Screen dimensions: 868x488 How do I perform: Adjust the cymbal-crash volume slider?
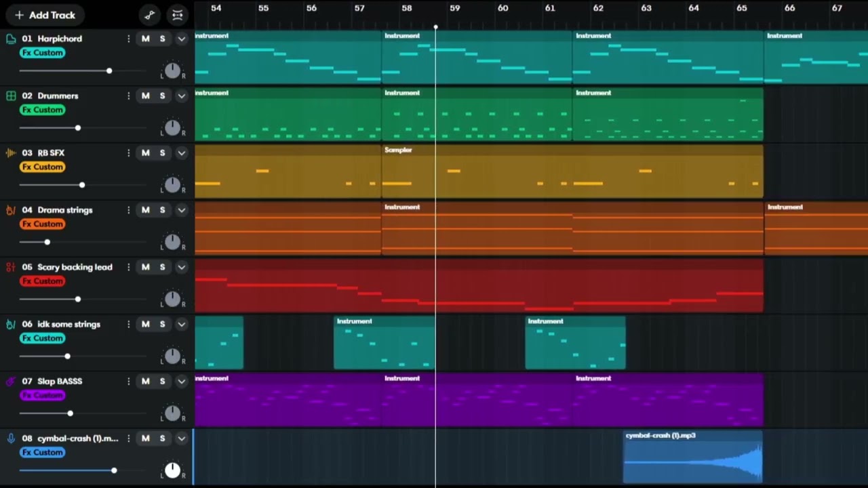[83, 470]
